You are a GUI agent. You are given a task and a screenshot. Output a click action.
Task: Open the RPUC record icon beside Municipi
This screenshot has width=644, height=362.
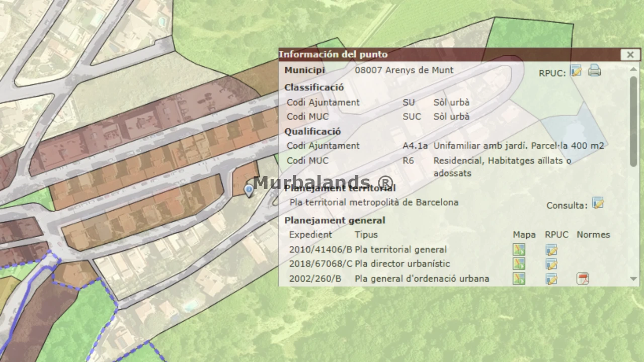click(576, 71)
